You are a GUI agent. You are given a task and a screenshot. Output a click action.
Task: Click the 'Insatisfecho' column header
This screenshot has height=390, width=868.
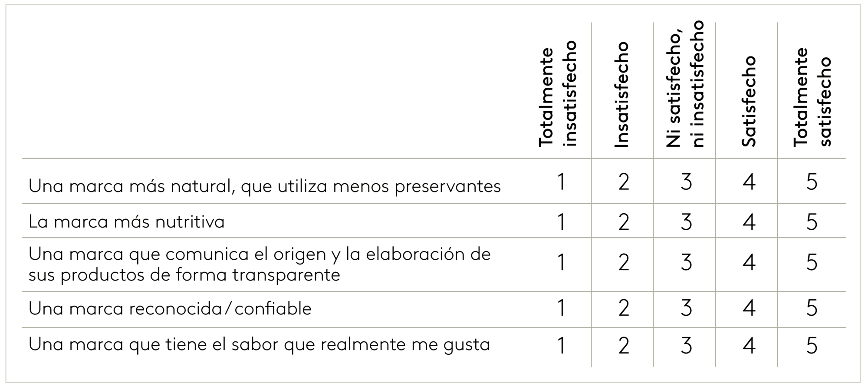point(621,94)
